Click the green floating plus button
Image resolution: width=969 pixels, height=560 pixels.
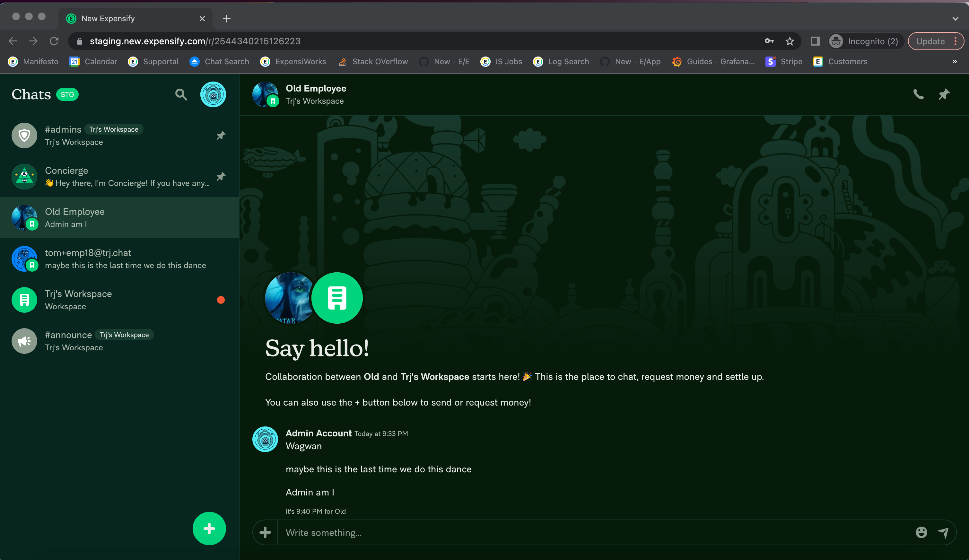(209, 529)
